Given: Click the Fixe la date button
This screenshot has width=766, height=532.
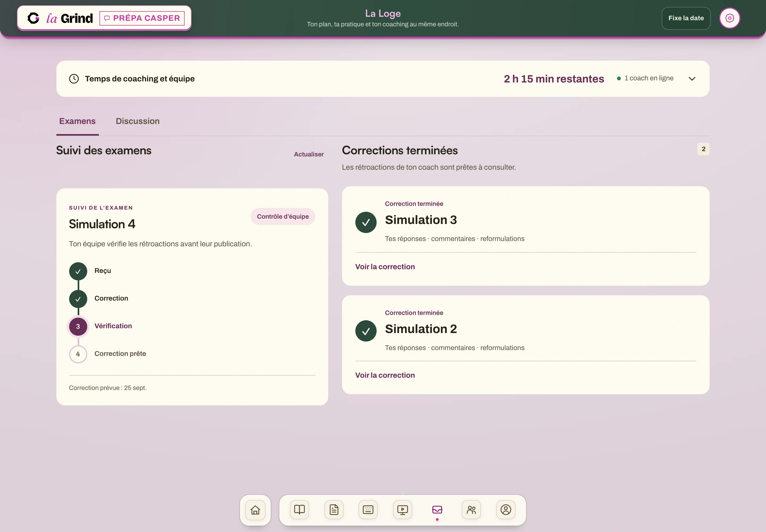Looking at the screenshot, I should click(x=686, y=18).
